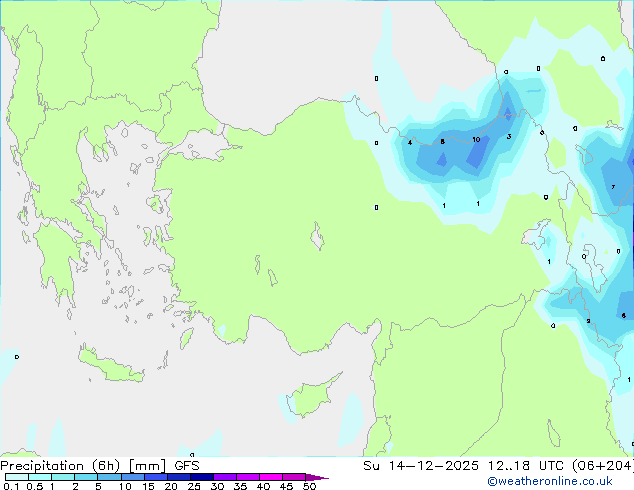This screenshot has width=634, height=490.
Task: Open the weatheronline.co.uk copyright link
Action: [549, 481]
